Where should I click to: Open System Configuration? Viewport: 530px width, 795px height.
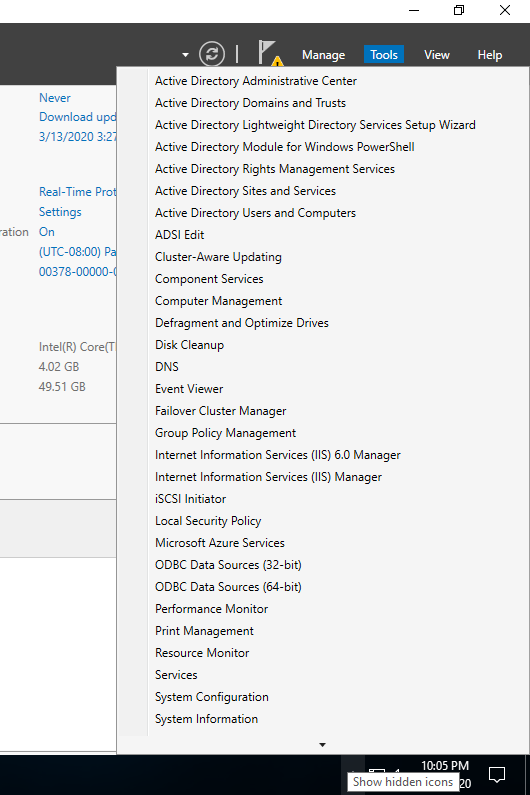[x=211, y=697]
